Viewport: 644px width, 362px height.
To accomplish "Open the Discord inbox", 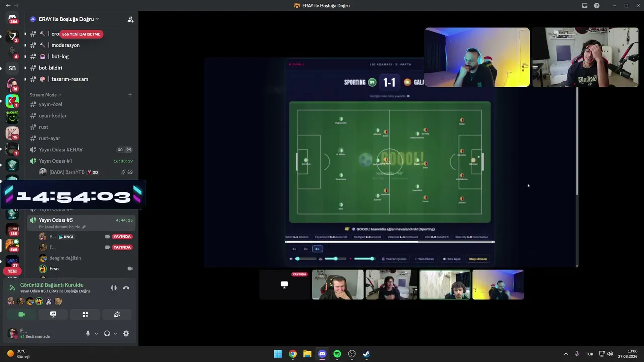I will [585, 6].
